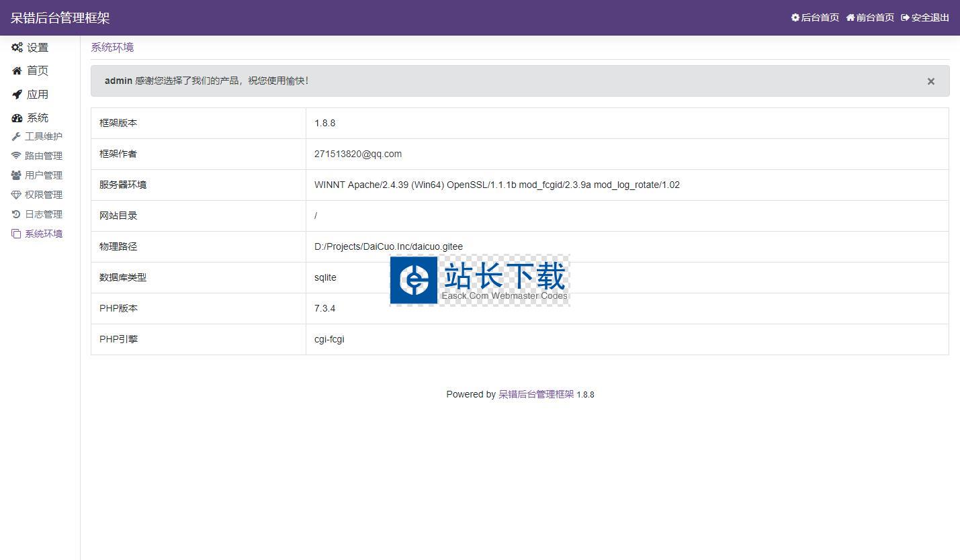The height and width of the screenshot is (560, 960).
Task: Click the history icon for 日志管理
Action: [16, 214]
